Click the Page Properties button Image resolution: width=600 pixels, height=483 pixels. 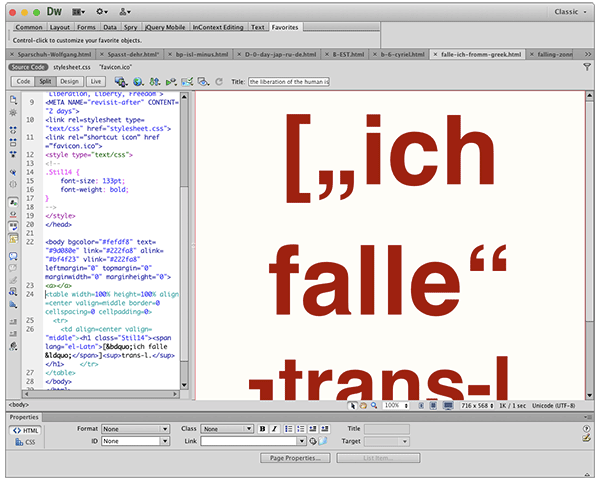pyautogui.click(x=295, y=458)
